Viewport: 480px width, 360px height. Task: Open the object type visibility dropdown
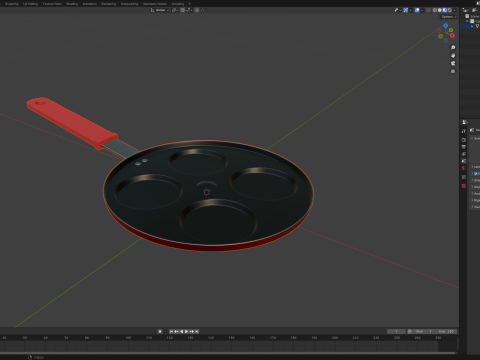pos(398,10)
